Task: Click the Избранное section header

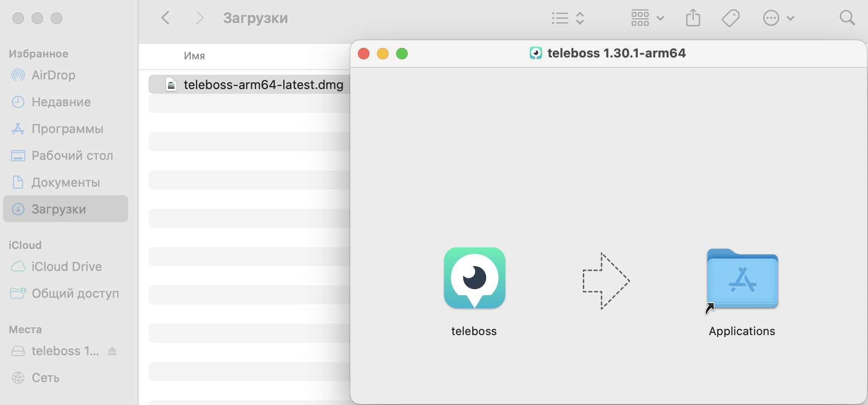Action: [x=38, y=54]
